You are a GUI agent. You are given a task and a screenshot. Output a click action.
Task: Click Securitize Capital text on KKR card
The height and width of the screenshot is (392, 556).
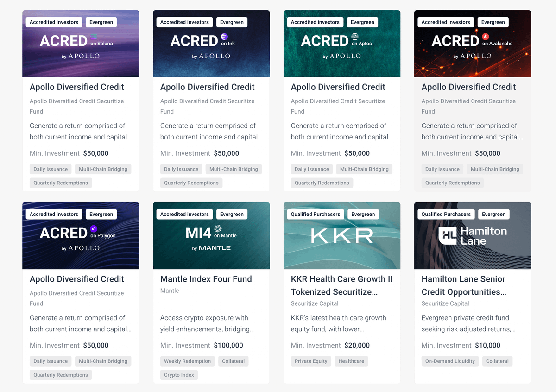coord(315,303)
